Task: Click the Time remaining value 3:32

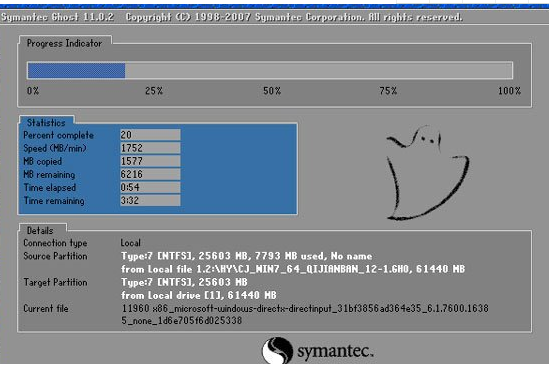Action: [x=150, y=201]
